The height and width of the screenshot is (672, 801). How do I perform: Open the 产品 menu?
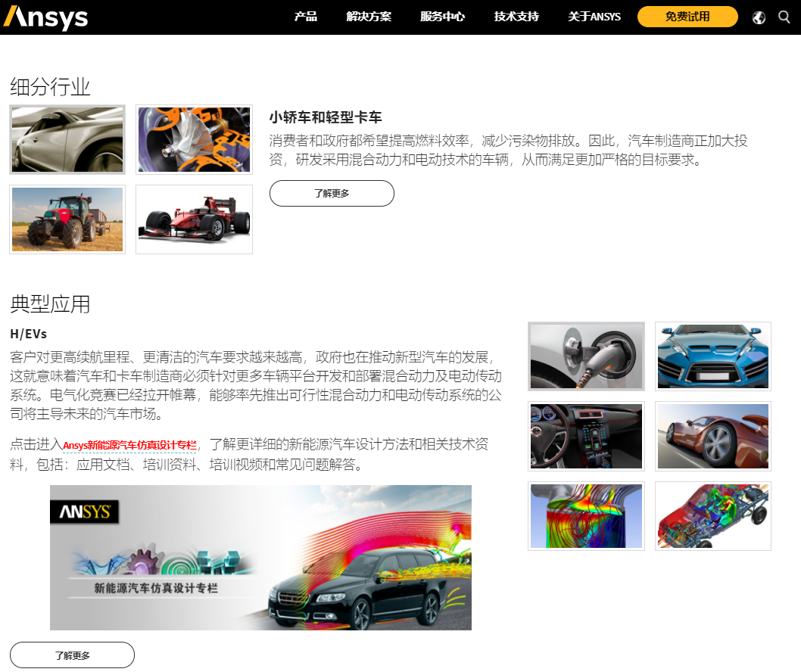pos(306,17)
